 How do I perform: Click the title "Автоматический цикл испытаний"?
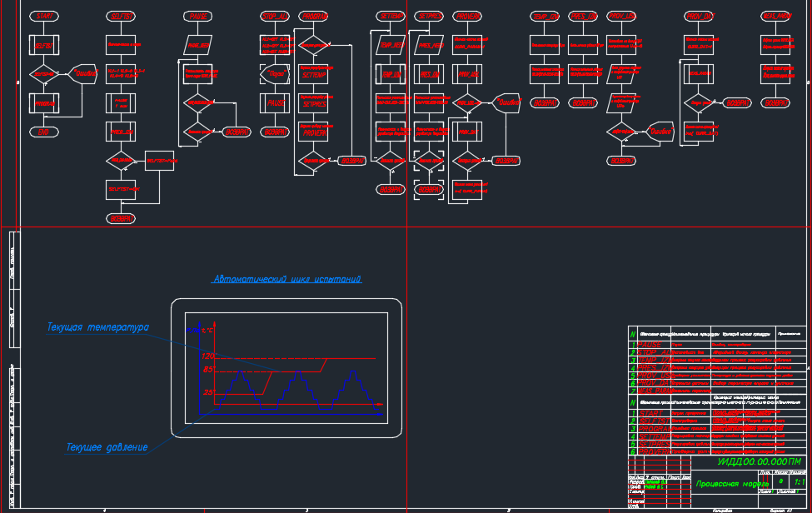tap(287, 280)
